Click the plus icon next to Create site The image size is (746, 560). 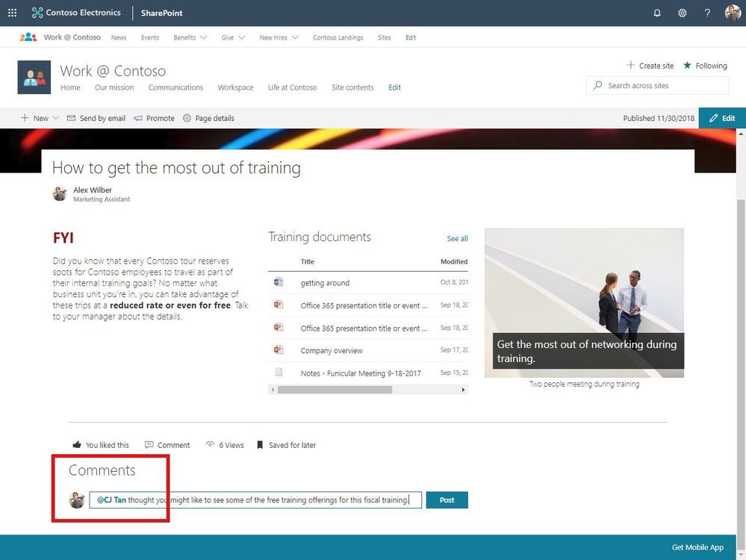[x=630, y=65]
